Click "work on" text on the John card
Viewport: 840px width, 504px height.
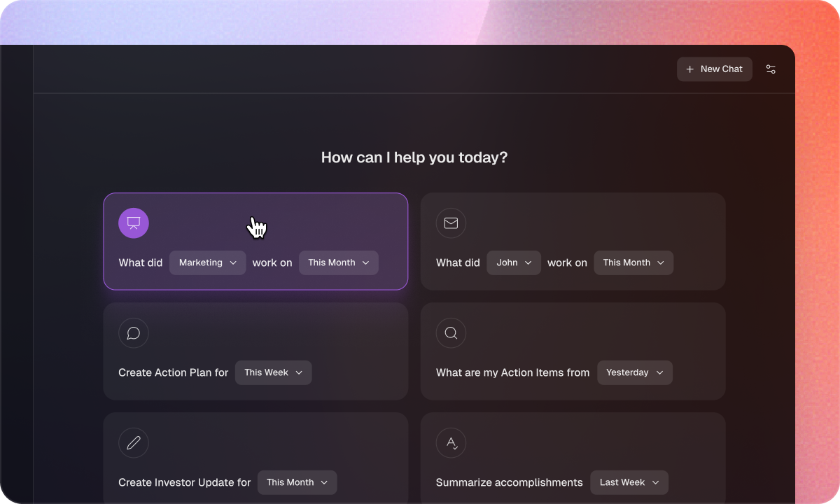[x=567, y=262]
